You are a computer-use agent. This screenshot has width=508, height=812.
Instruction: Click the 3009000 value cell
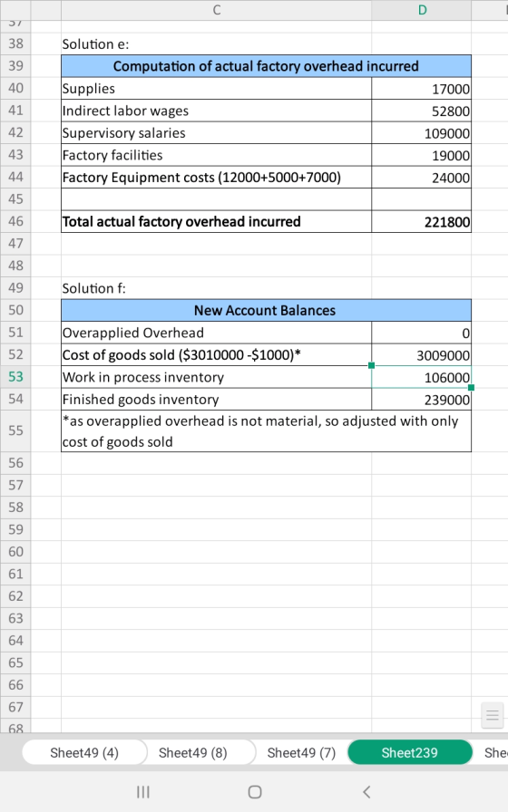point(422,354)
